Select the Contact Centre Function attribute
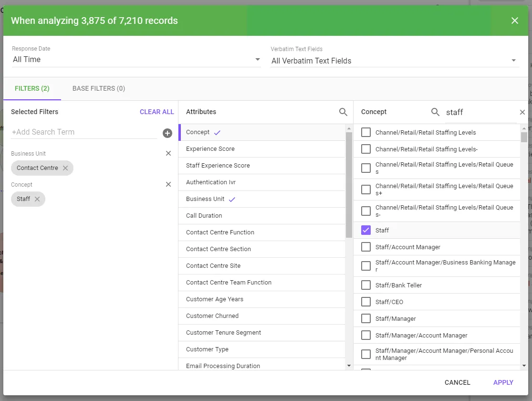The height and width of the screenshot is (401, 532). click(x=261, y=232)
